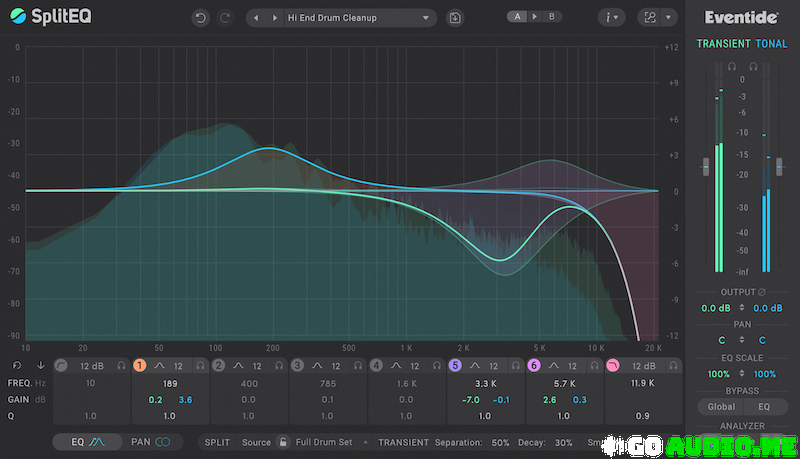Click the EQ bypass button
The width and height of the screenshot is (800, 459).
click(x=764, y=407)
